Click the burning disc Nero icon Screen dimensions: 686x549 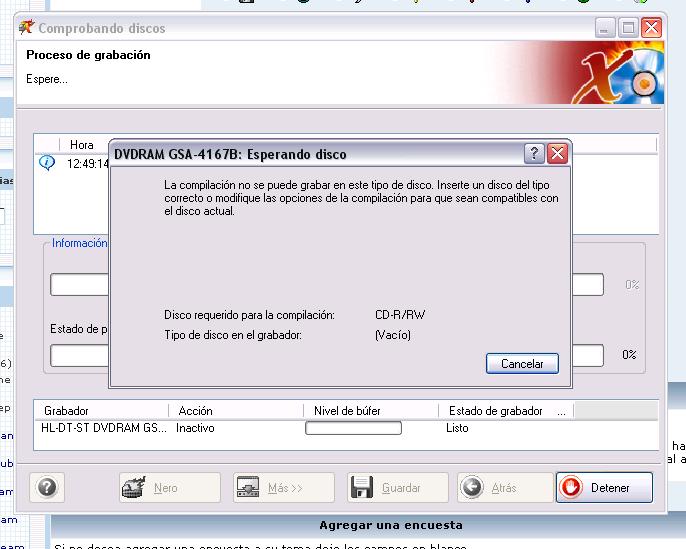pos(133,487)
